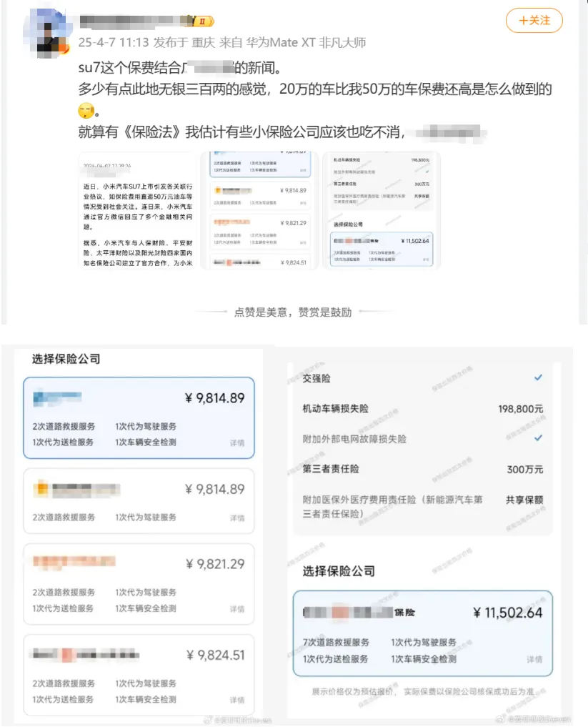
Task: Click the 发布于 重庆 location text
Action: 184,43
